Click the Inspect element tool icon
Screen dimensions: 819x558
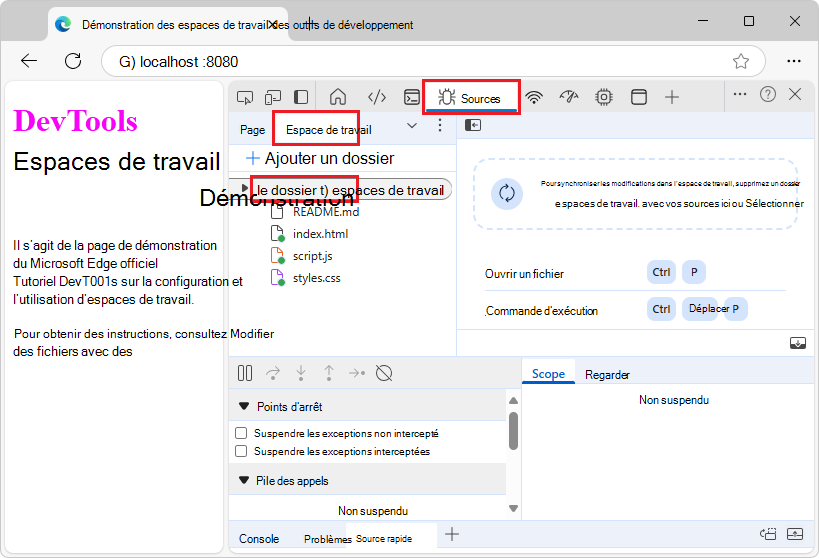(x=245, y=97)
